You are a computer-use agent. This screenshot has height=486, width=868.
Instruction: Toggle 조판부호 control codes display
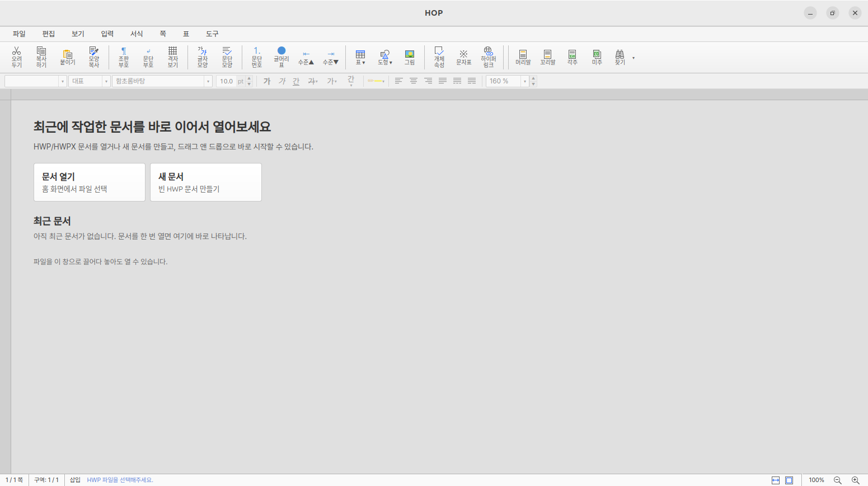point(124,57)
